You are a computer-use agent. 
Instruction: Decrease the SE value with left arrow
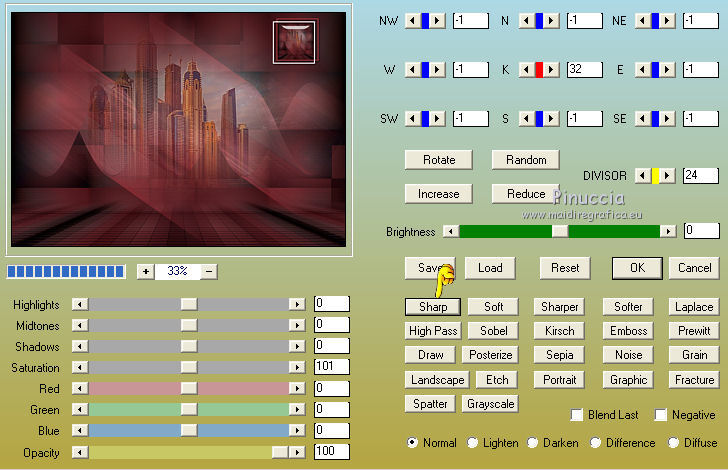pyautogui.click(x=642, y=118)
